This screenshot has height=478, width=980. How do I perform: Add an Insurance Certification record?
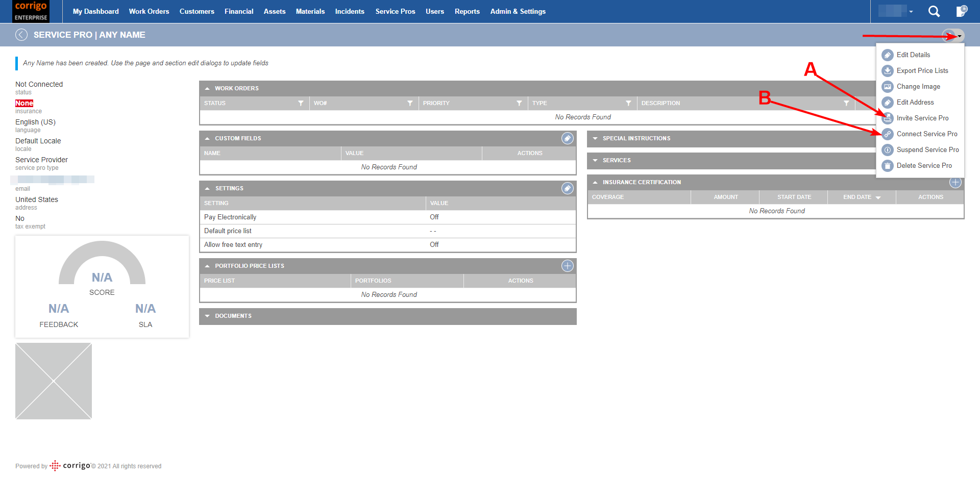[x=955, y=182]
